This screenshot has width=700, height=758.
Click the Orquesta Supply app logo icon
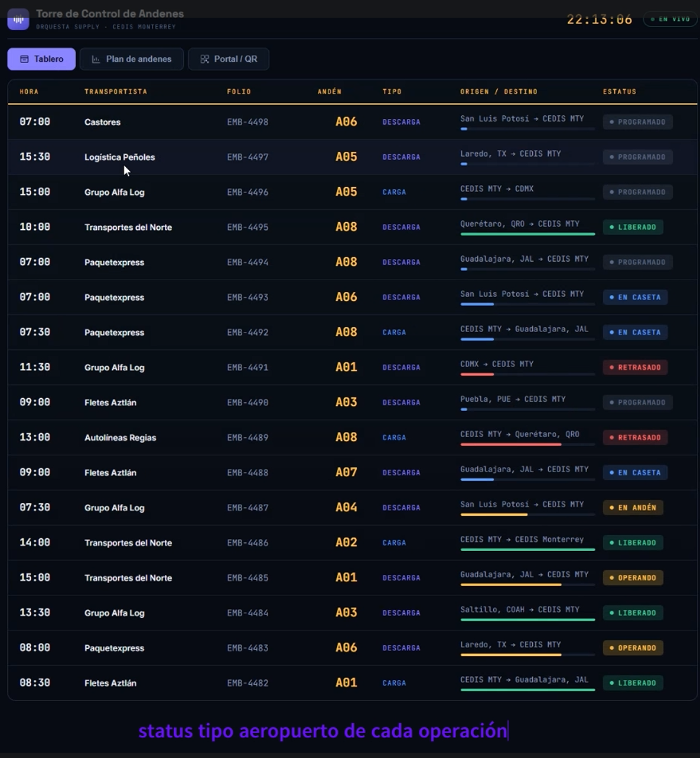18,19
